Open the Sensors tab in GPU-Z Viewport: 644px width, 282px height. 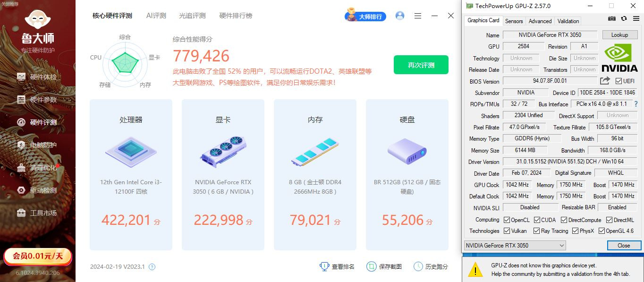point(514,21)
